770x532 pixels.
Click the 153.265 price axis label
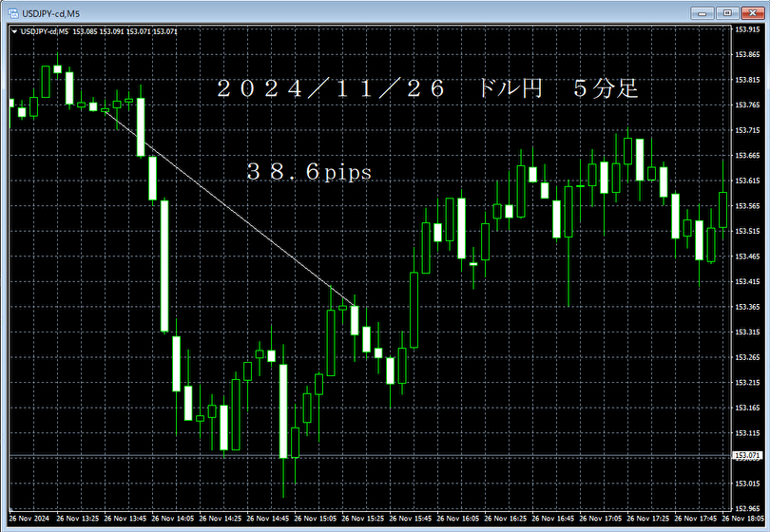(747, 357)
